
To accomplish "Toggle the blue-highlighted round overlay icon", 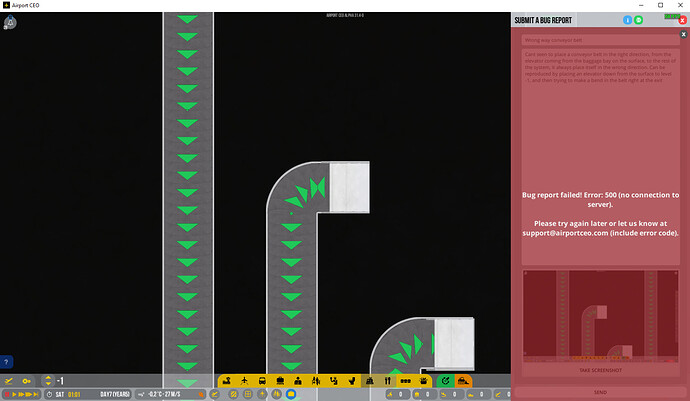I will point(291,394).
